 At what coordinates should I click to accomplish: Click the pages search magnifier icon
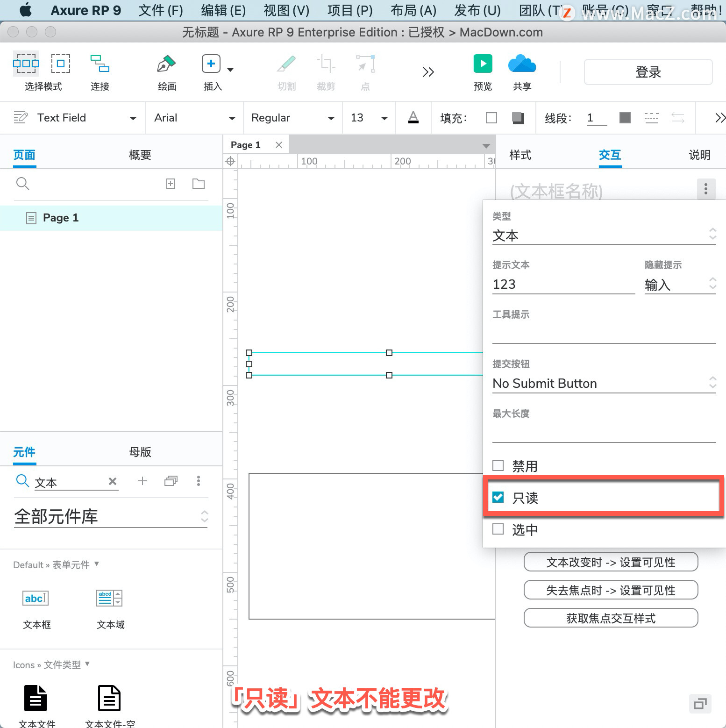[x=22, y=184]
